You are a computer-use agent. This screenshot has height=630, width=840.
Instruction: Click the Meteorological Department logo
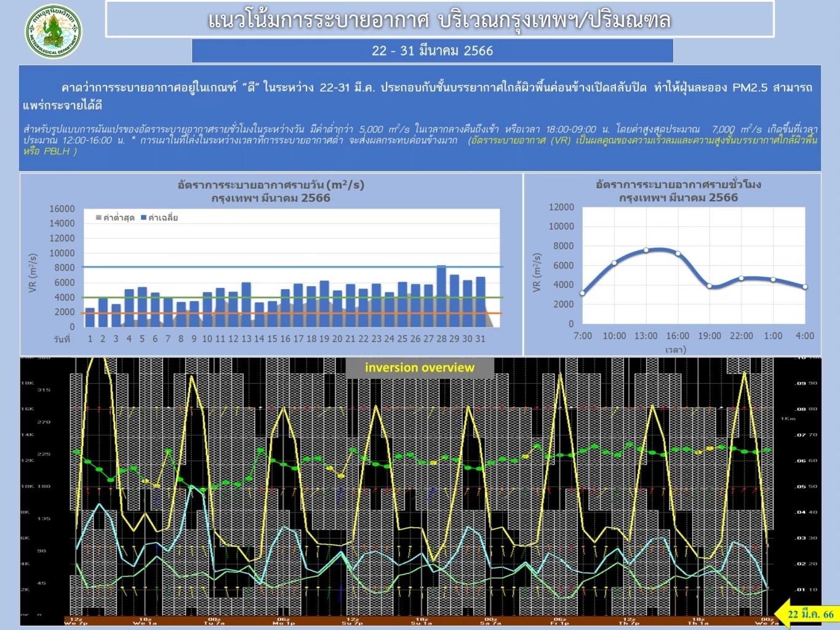coord(53,31)
